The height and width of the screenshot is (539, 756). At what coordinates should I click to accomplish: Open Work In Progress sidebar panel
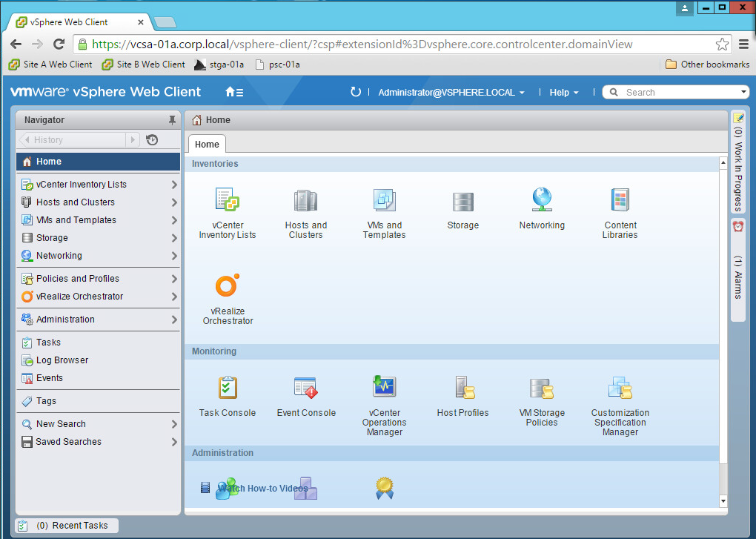pyautogui.click(x=738, y=162)
